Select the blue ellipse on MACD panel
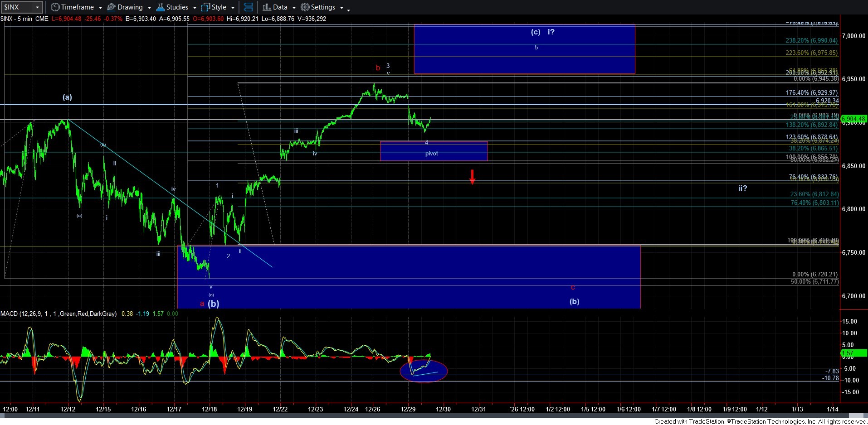The width and height of the screenshot is (868, 425). pyautogui.click(x=423, y=371)
